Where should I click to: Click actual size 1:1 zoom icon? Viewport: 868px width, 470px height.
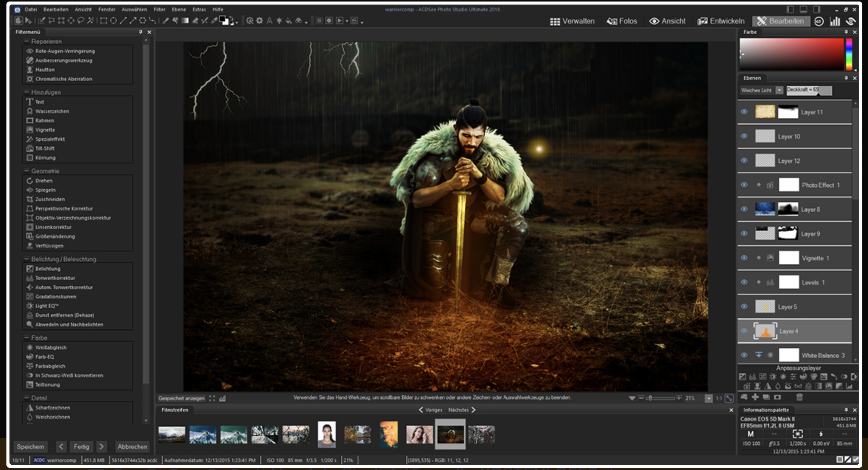click(x=719, y=398)
